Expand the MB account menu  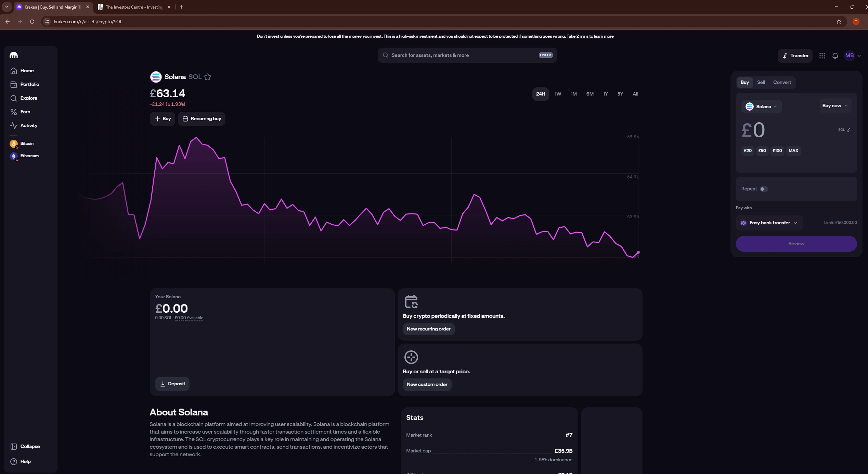pos(853,55)
